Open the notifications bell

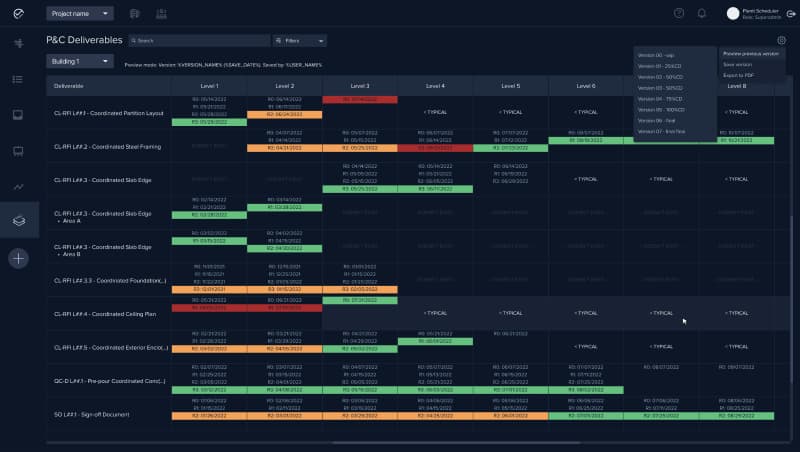[x=702, y=13]
